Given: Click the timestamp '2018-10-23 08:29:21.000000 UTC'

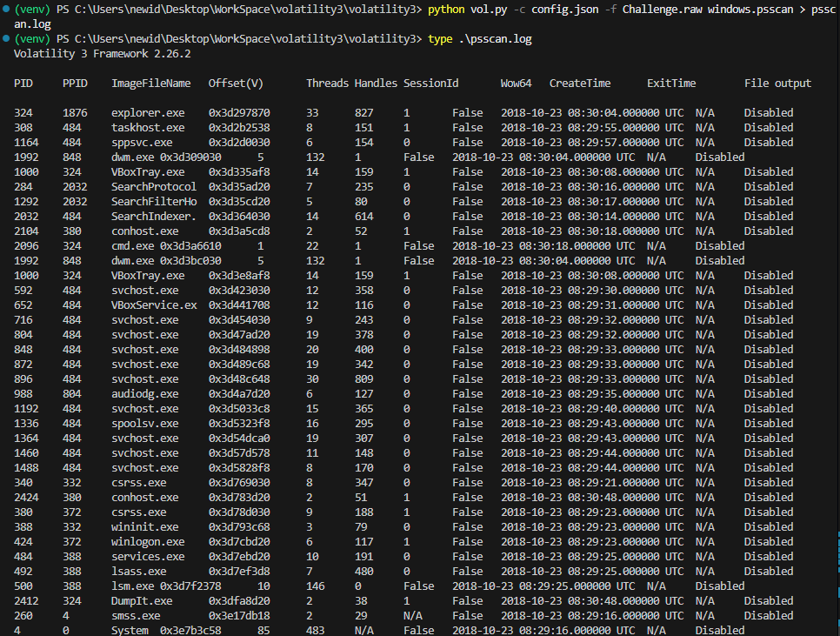Looking at the screenshot, I should coord(592,482).
